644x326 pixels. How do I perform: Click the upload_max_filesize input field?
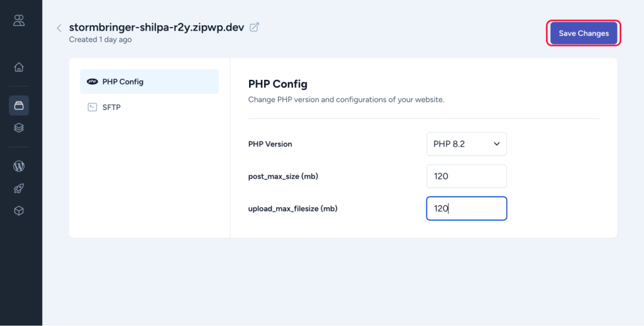[466, 209]
